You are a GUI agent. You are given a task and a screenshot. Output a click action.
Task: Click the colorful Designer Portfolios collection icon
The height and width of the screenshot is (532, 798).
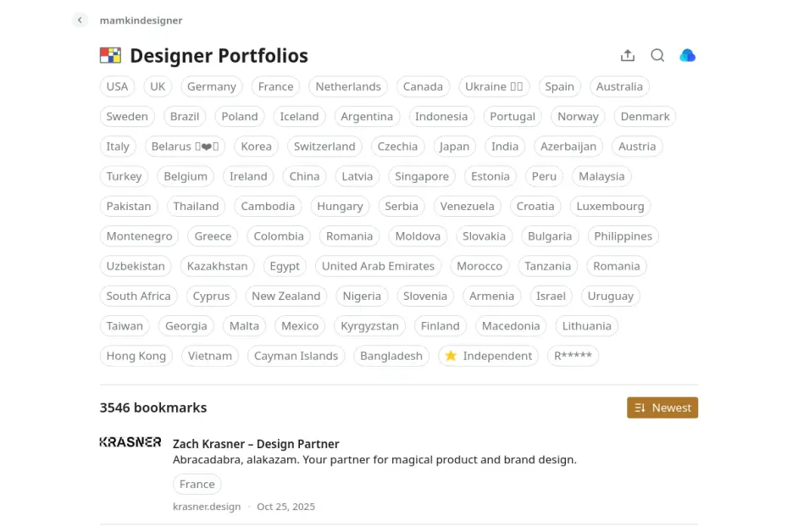(110, 56)
